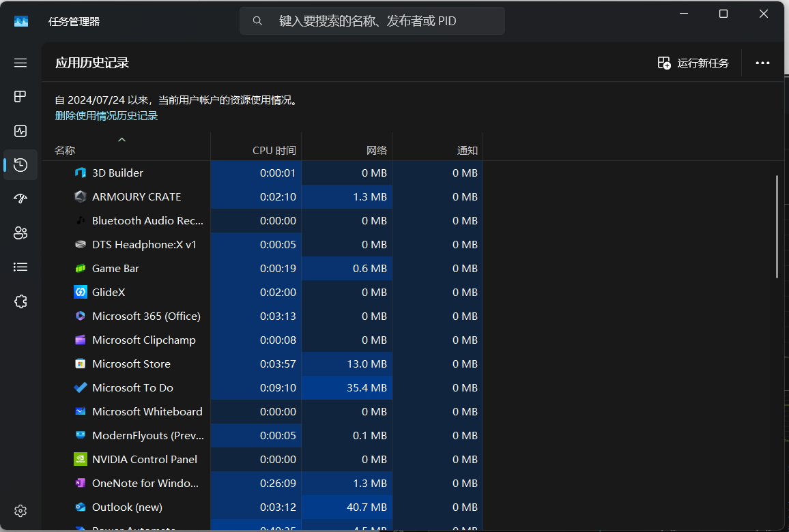Sort by CPU 时间 column header
This screenshot has width=789, height=532.
[x=274, y=150]
